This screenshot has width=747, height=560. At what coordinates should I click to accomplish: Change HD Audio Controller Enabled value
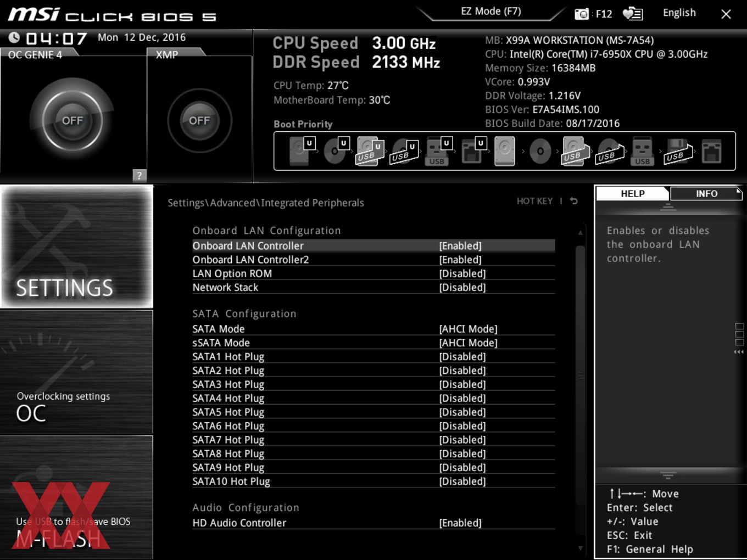click(x=460, y=523)
